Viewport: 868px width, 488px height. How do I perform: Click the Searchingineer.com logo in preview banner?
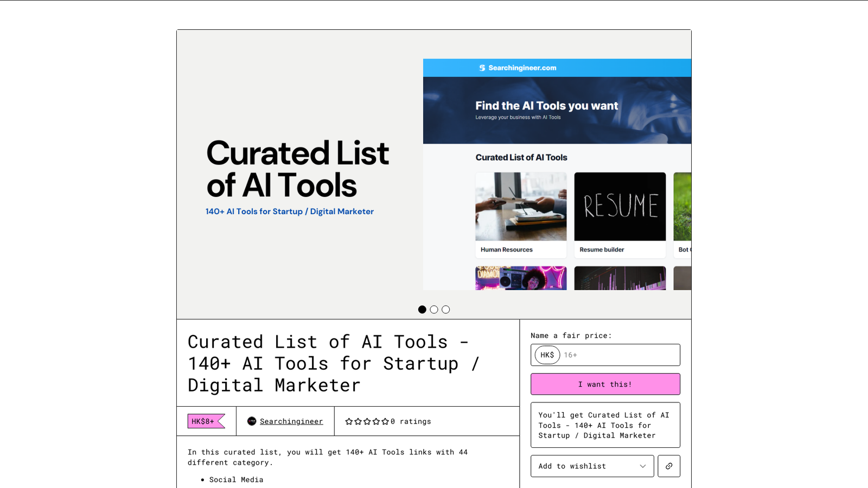click(x=518, y=68)
